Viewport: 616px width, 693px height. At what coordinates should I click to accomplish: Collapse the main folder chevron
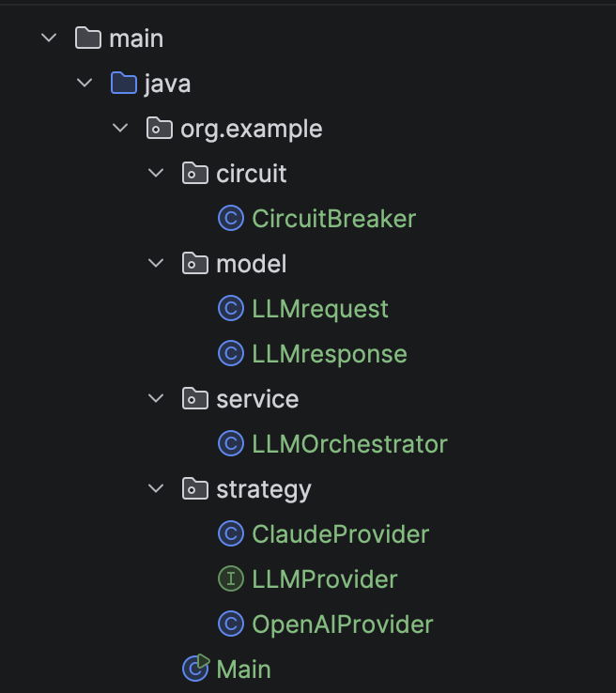[49, 38]
